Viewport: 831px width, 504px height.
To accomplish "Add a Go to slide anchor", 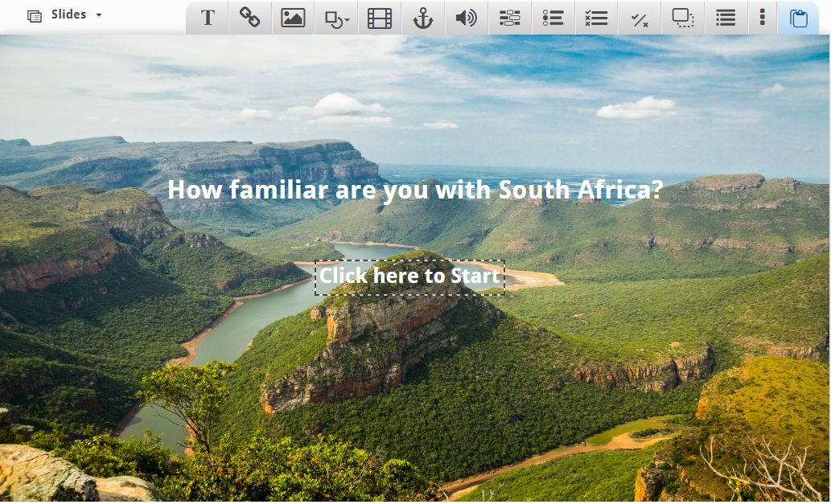I will (423, 18).
